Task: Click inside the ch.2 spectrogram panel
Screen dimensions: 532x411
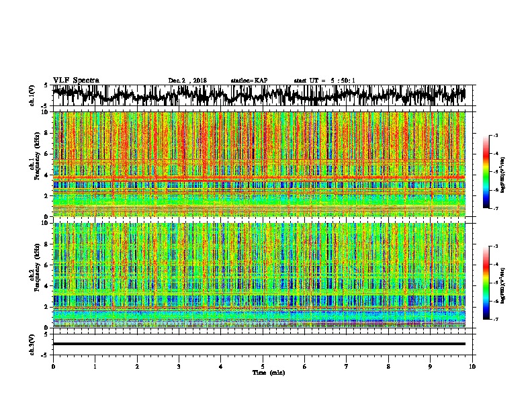Action: pos(259,275)
